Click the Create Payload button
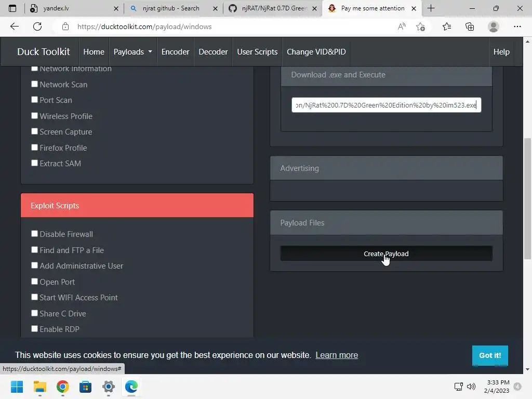The width and height of the screenshot is (532, 399). pyautogui.click(x=386, y=254)
